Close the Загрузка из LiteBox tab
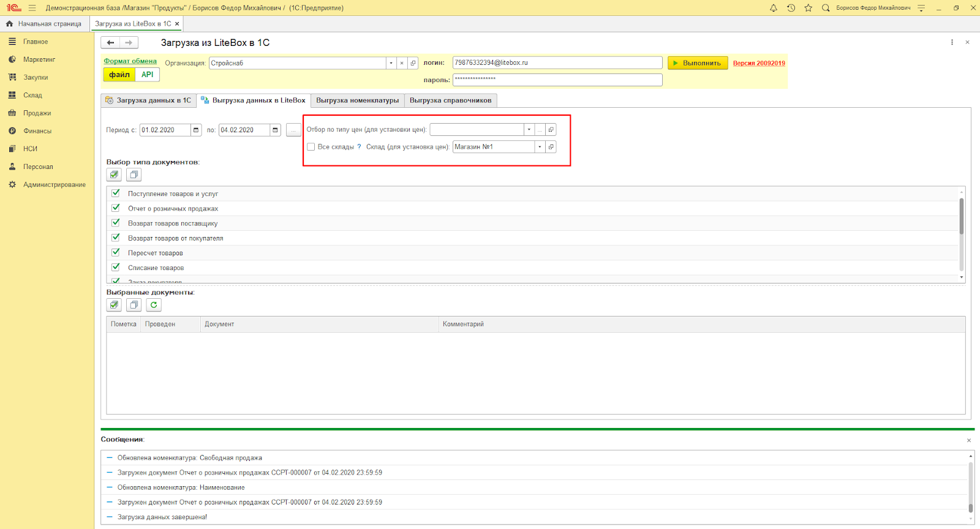 pos(177,24)
